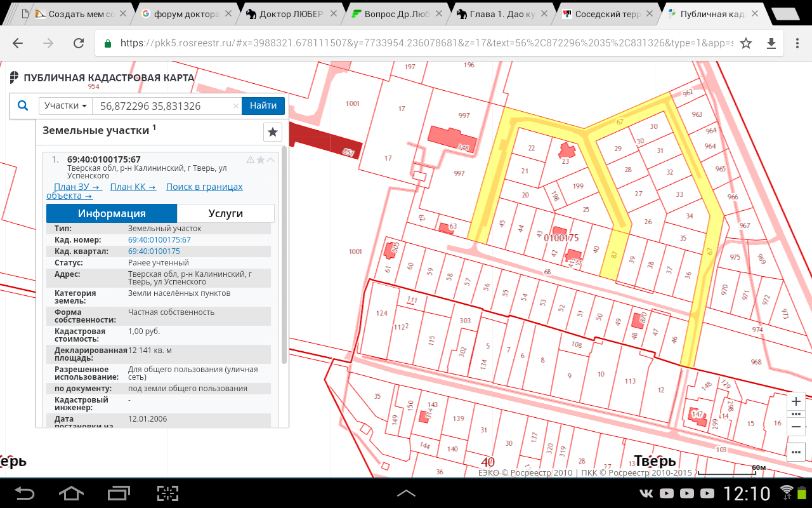
Task: Click the blue magnifier search icon
Action: pyautogui.click(x=23, y=106)
